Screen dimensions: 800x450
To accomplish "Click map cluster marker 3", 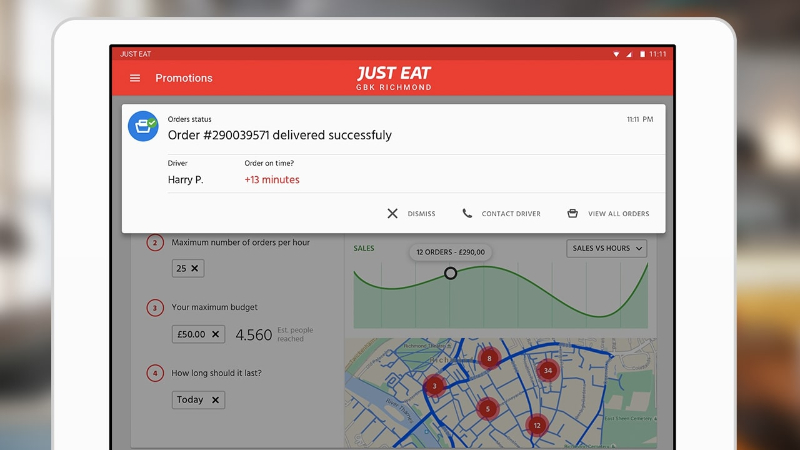I will (x=435, y=386).
